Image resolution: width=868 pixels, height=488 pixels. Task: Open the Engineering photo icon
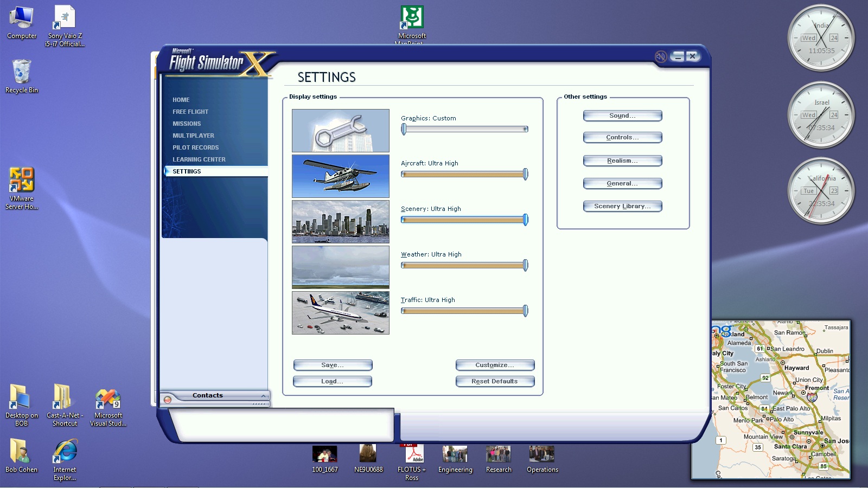(455, 459)
